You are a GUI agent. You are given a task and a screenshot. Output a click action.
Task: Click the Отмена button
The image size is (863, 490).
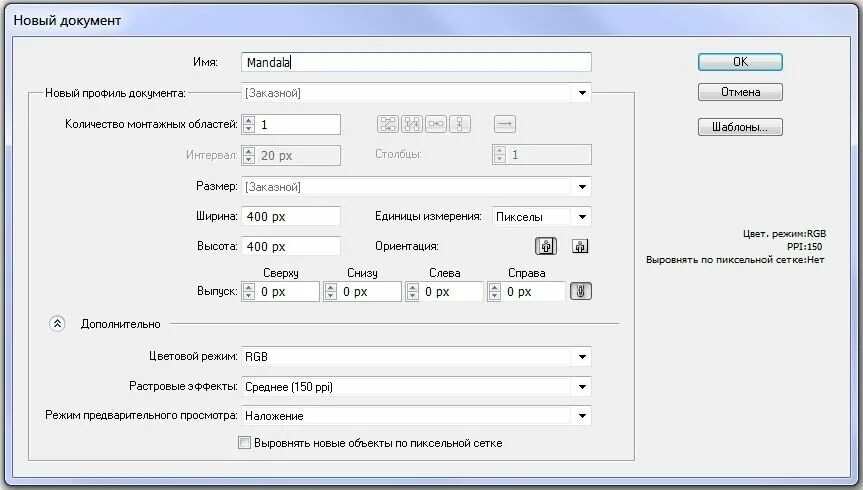click(740, 92)
